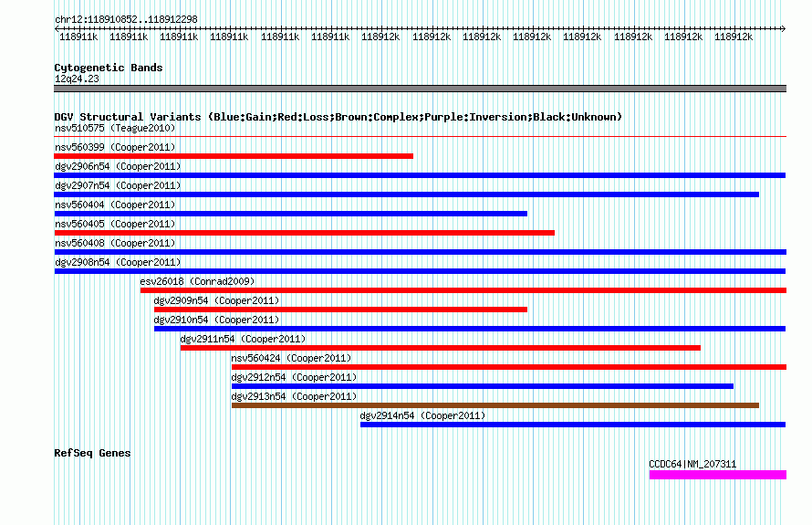Click the 12q24.23 band label
This screenshot has width=812, height=525.
[x=77, y=79]
